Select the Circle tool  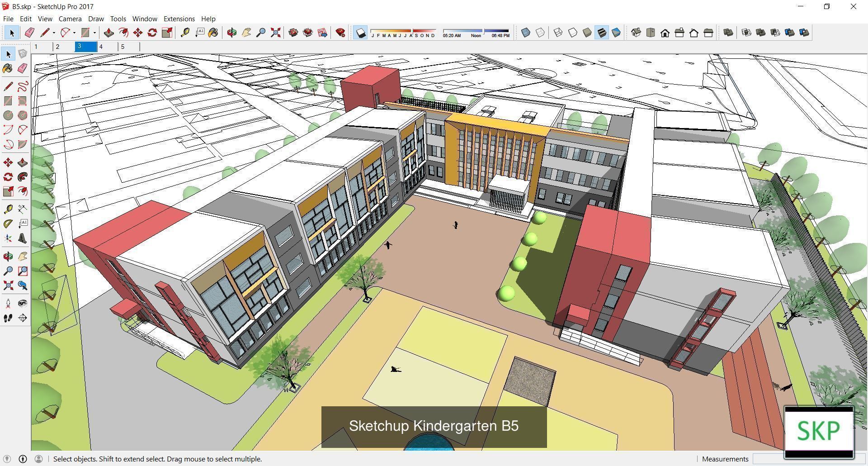click(8, 115)
